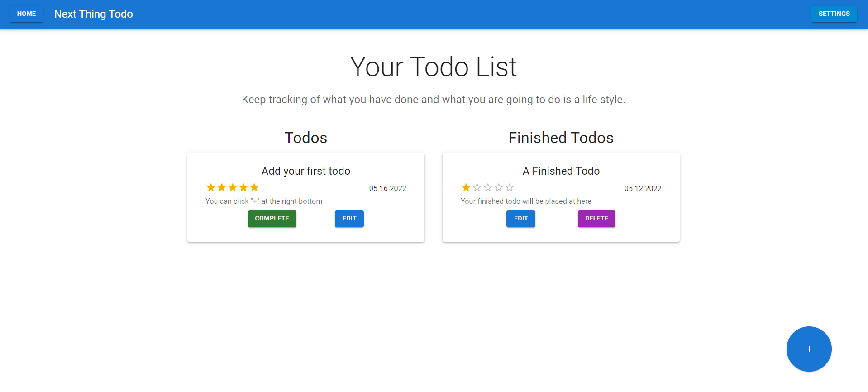Rate 'Add your first todo' four stars

(x=243, y=187)
